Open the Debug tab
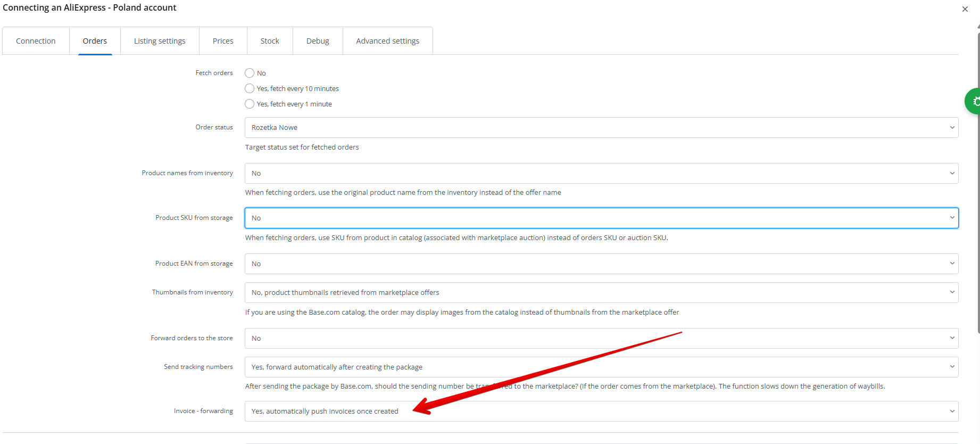 coord(318,41)
